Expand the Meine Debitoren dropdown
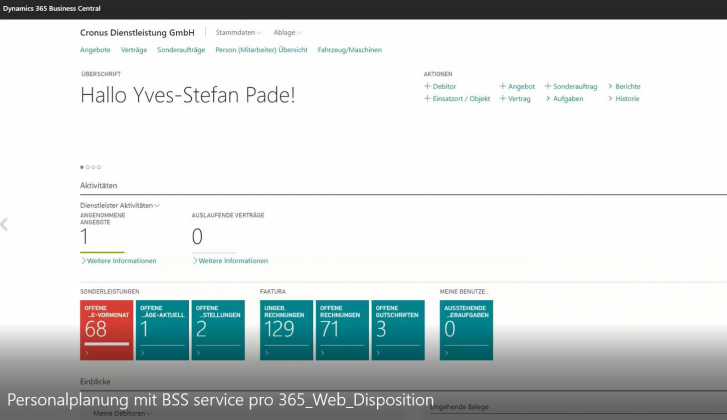The height and width of the screenshot is (420, 727). click(122, 413)
